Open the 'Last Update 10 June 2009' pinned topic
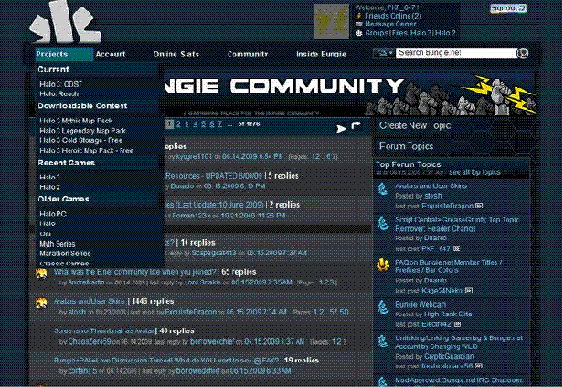 [x=214, y=205]
